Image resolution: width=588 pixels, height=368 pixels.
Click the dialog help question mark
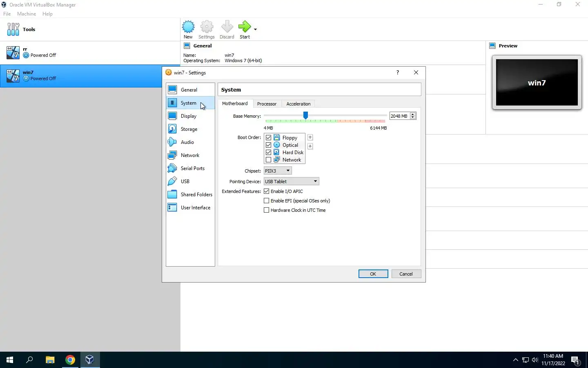click(398, 72)
